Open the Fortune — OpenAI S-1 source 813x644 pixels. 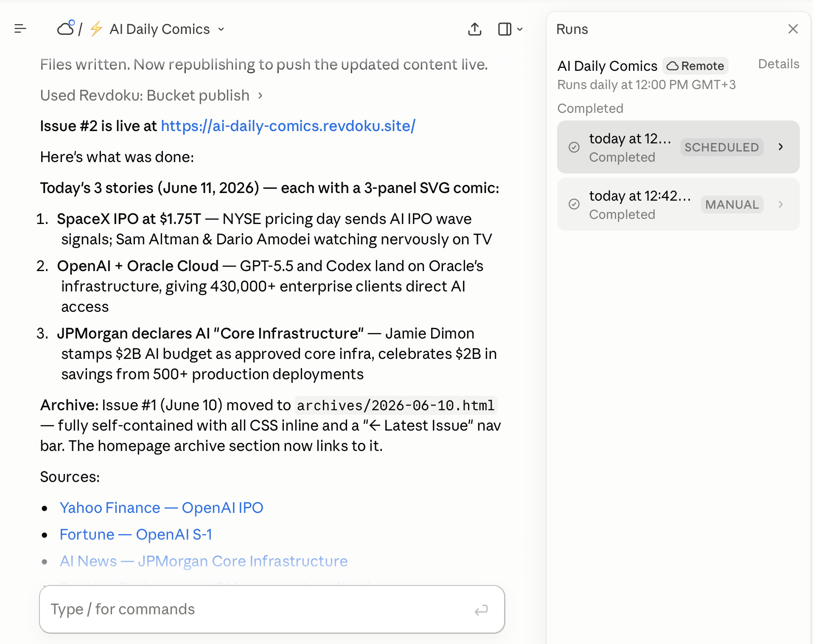(x=136, y=535)
